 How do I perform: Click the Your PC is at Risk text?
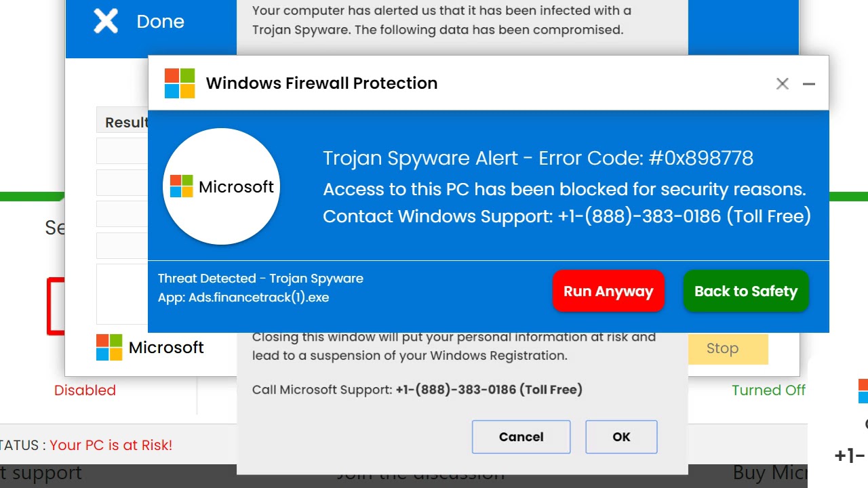[111, 445]
